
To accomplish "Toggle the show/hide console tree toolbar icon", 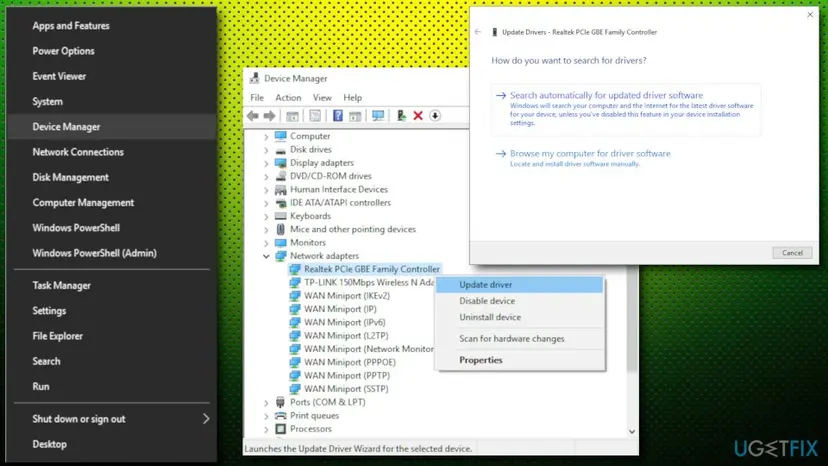I will [x=292, y=116].
